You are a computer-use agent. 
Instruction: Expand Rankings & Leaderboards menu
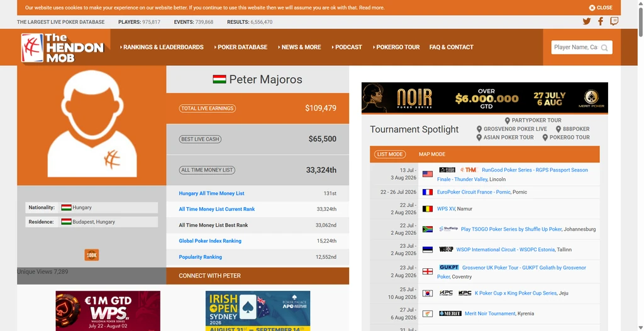(x=162, y=47)
